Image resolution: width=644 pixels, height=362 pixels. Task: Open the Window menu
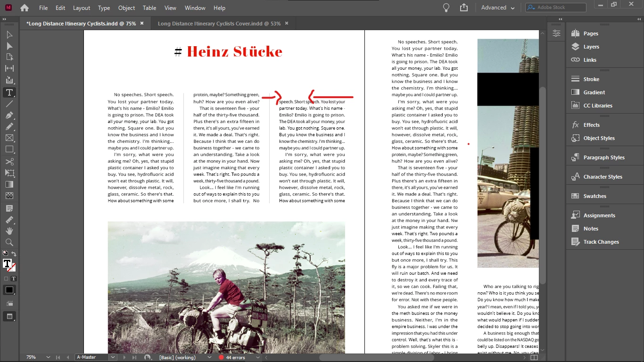[x=195, y=8]
